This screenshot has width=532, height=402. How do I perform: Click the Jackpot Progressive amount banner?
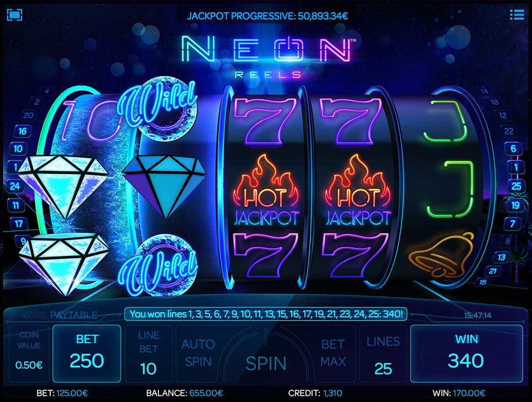coord(267,16)
